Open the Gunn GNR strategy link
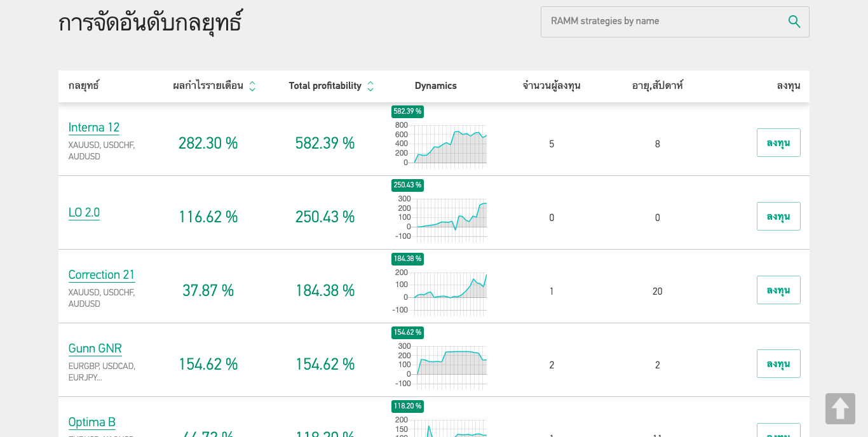Image resolution: width=868 pixels, height=437 pixels. 95,349
